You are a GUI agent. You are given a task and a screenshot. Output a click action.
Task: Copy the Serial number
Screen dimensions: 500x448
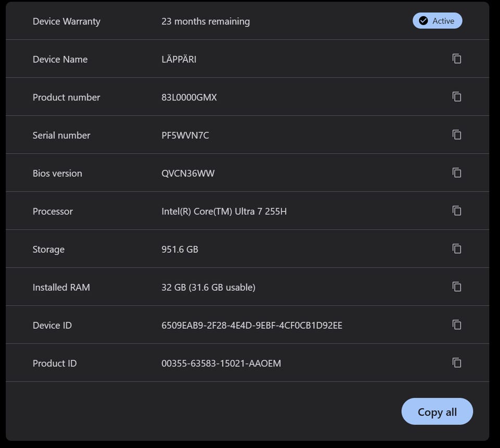(457, 135)
